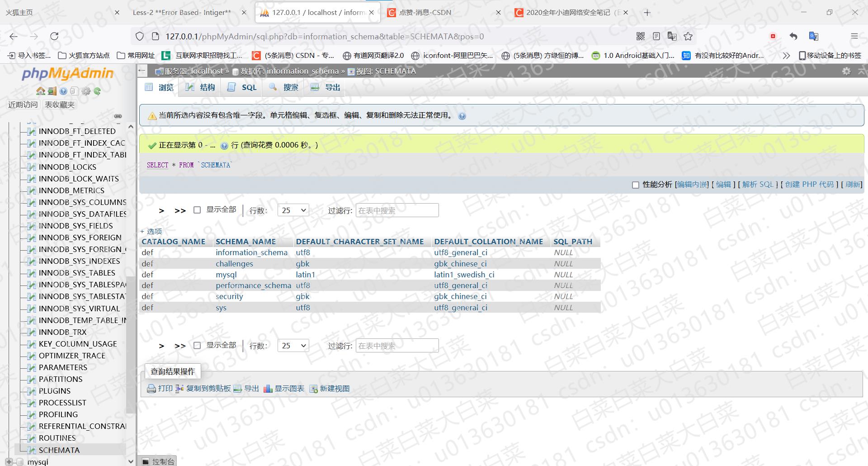Jump to last page with upper >> arrow
The height and width of the screenshot is (466, 868).
point(180,210)
